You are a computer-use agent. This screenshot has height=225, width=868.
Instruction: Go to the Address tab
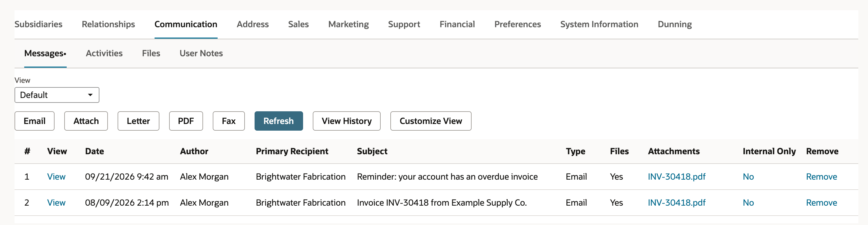click(252, 24)
